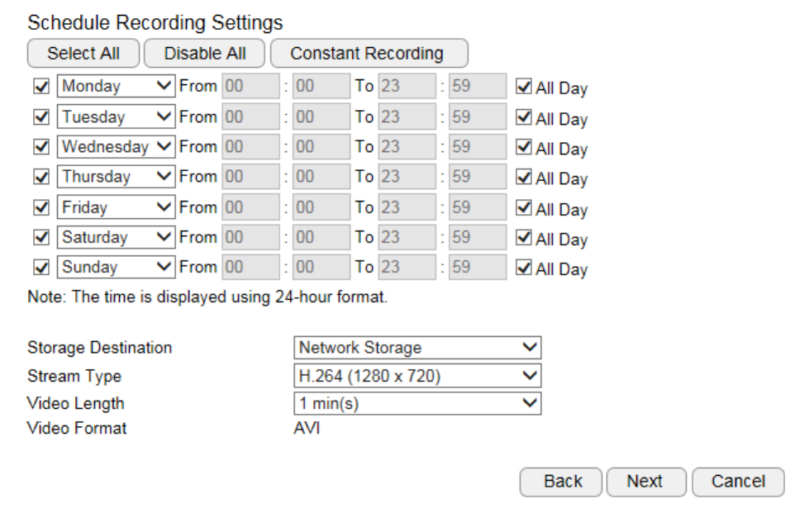
Task: Change the Stream Type selection
Action: tap(417, 377)
